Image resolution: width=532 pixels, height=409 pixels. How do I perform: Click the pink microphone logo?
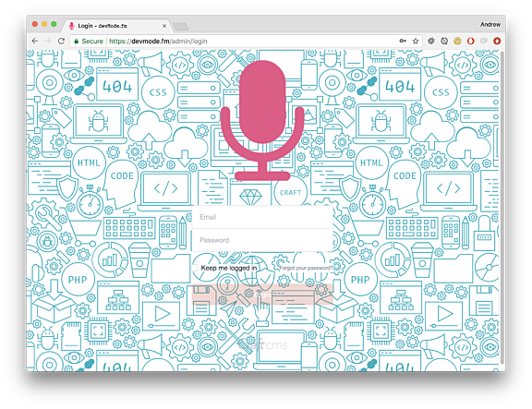coord(262,120)
